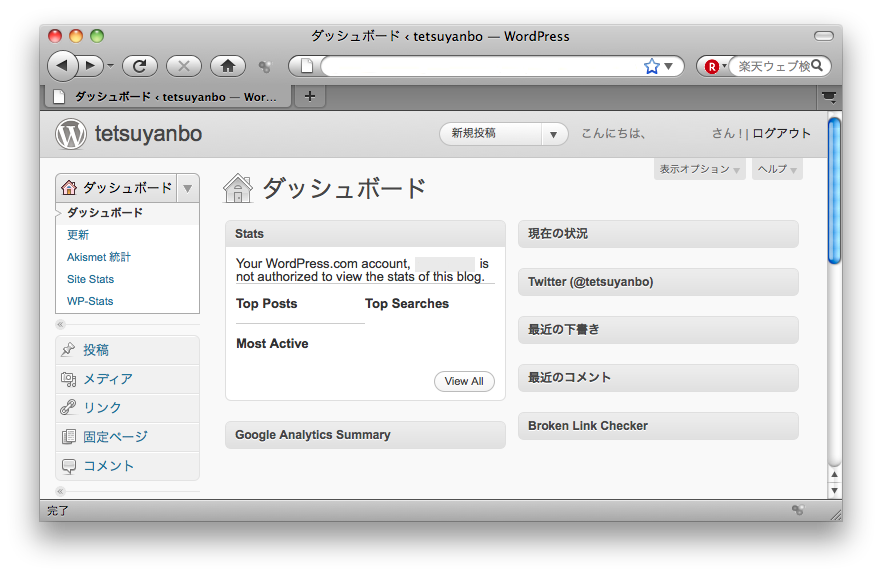
Task: Click View All in Stats widget
Action: pyautogui.click(x=464, y=381)
